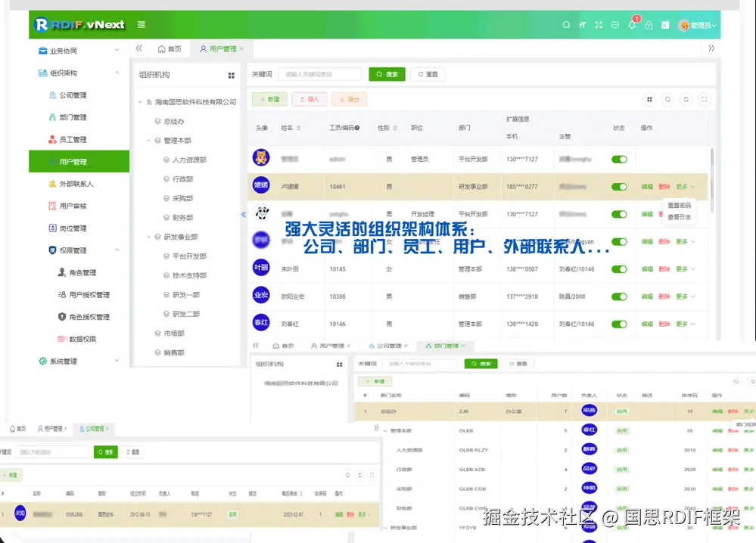
Task: Click the green 搜索 button
Action: point(387,74)
